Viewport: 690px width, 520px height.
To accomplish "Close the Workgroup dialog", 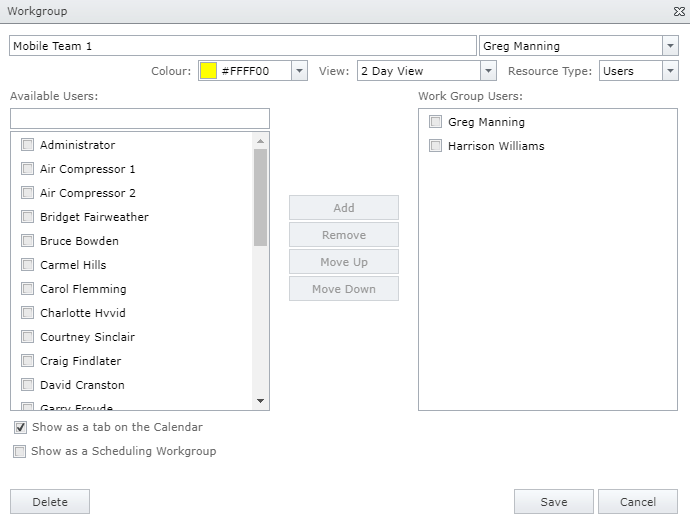I will 679,11.
